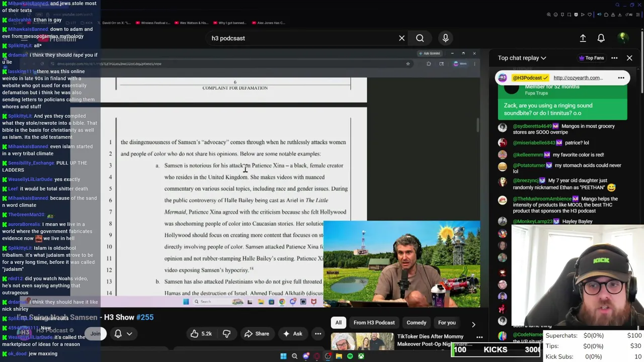Open options for TikToker Dies video suggestion
Image resolution: width=644 pixels, height=362 pixels.
coord(479,337)
